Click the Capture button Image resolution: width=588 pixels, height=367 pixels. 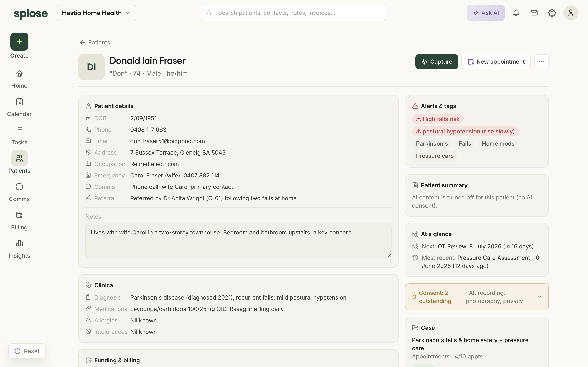(437, 62)
